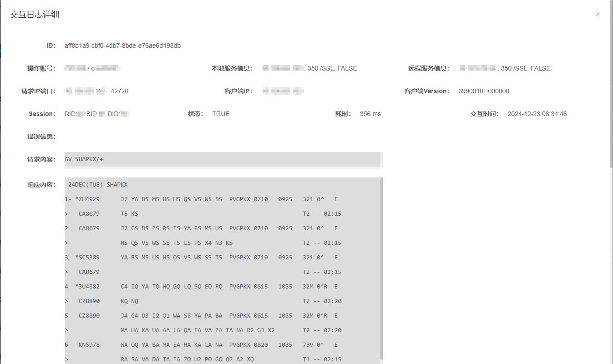Click the 交互时间 value 2024-12-23 08:34:46
The width and height of the screenshot is (613, 364).
[x=537, y=114]
